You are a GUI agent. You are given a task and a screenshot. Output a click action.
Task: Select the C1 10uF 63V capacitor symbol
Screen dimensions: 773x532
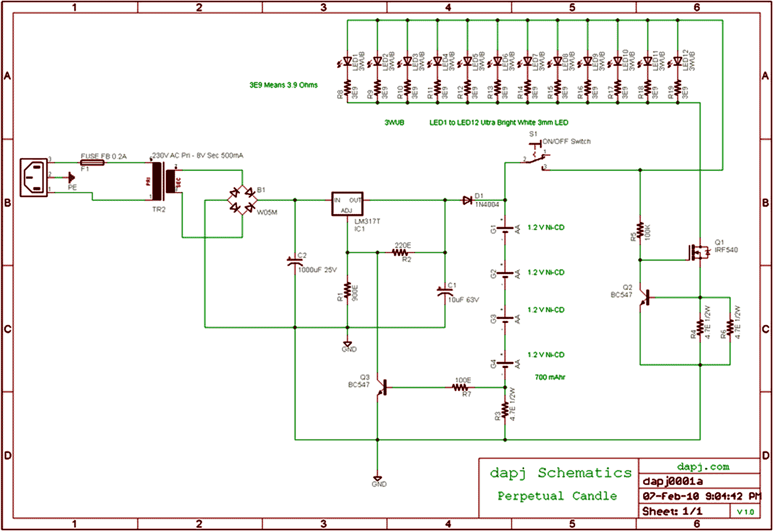pos(444,292)
